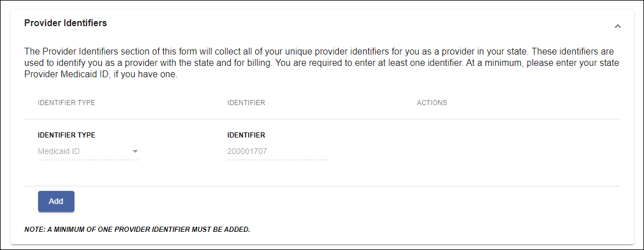Click the dotted underline below Medicaid ID dropdown
The width and height of the screenshot is (644, 250).
[x=88, y=160]
